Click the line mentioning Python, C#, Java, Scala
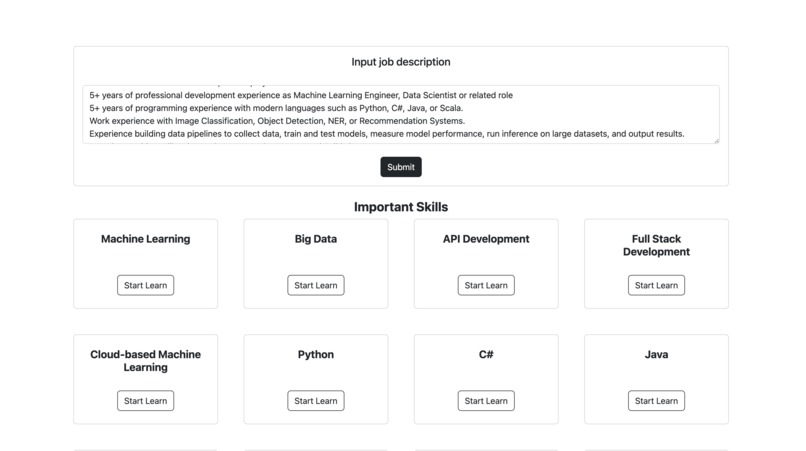 [276, 108]
